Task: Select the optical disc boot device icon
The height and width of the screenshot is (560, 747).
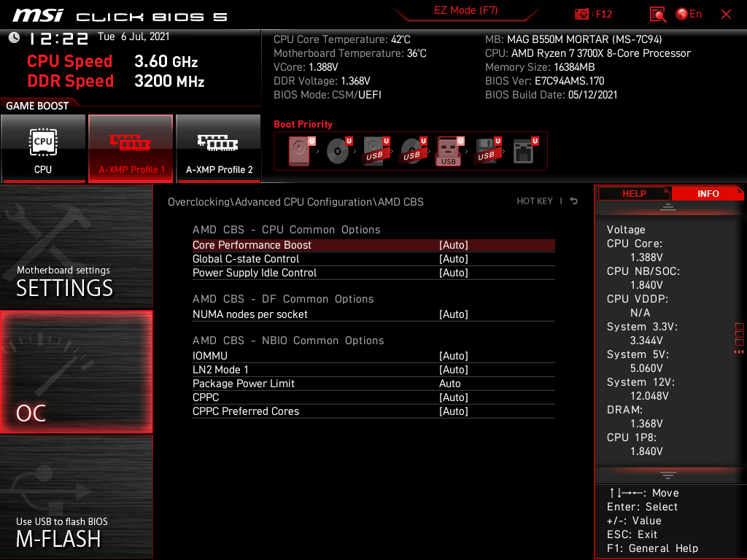Action: click(338, 151)
